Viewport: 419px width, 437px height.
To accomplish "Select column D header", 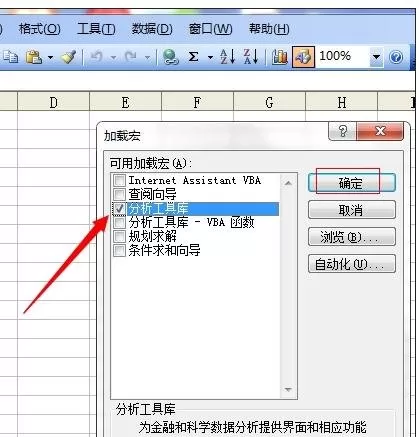I will [54, 102].
